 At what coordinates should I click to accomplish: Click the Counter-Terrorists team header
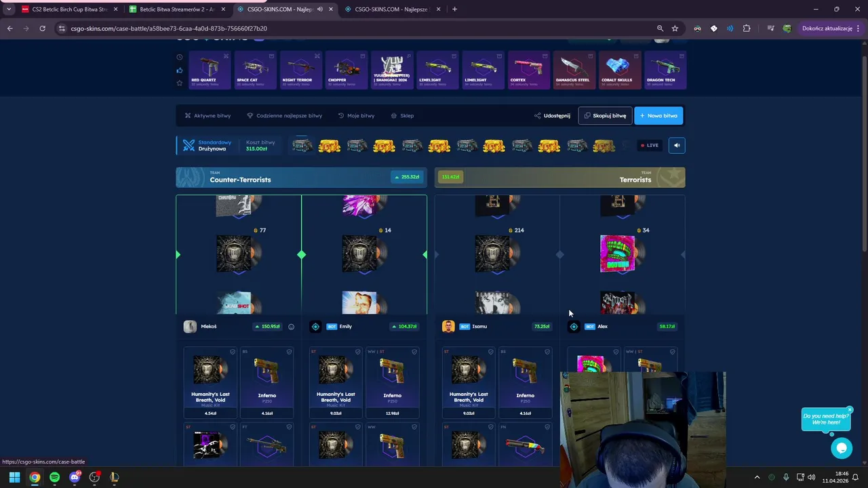pos(301,178)
